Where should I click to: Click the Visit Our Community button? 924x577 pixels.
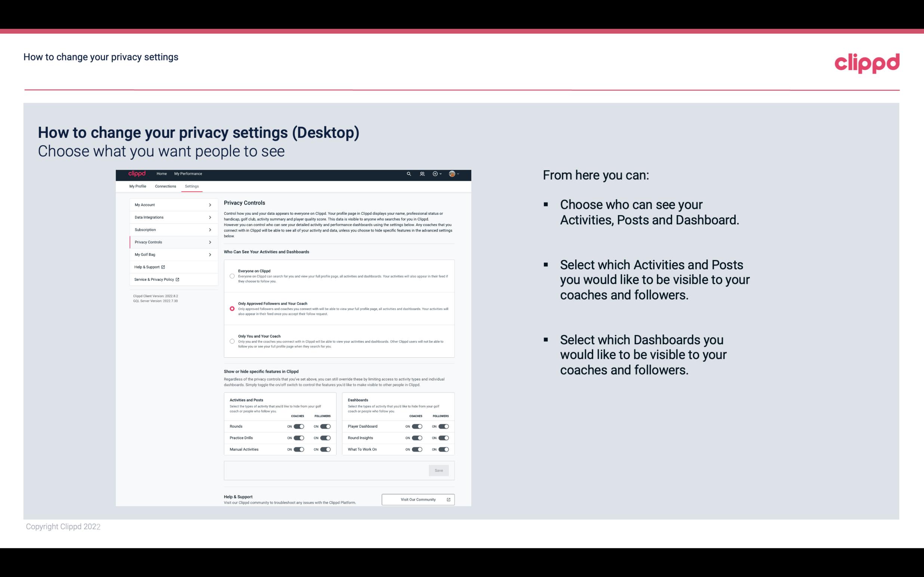(x=417, y=499)
